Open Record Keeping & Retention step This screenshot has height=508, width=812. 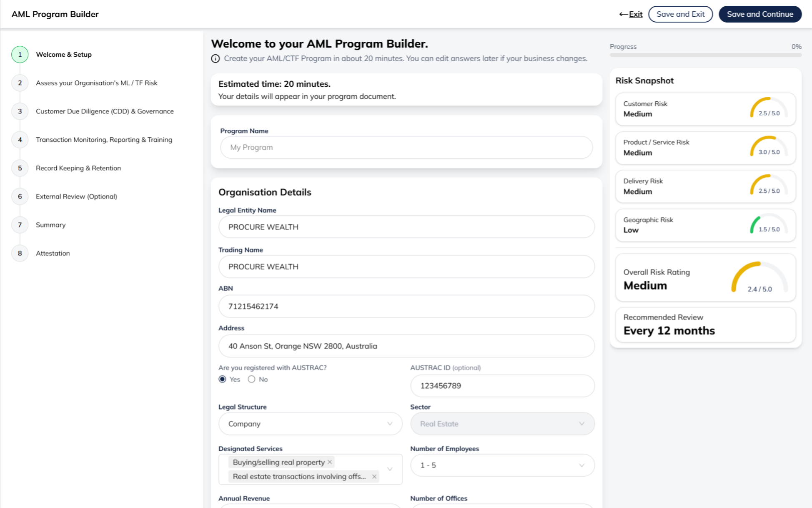click(x=78, y=168)
